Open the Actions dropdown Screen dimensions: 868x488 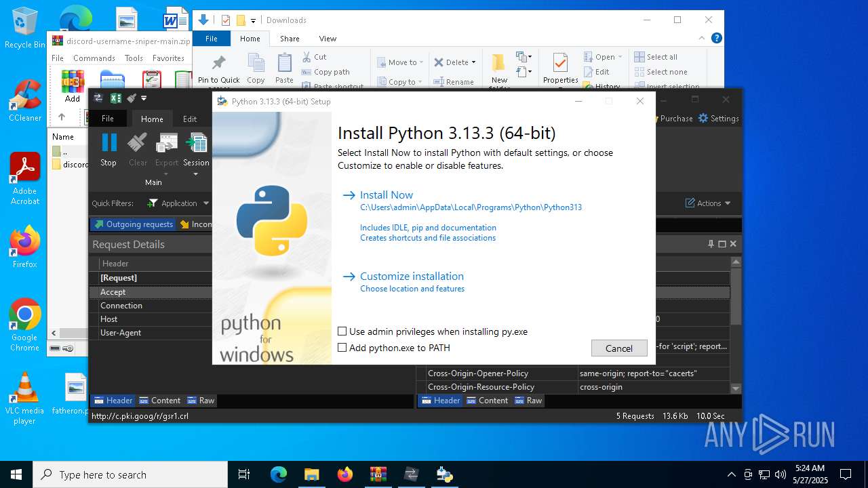click(x=708, y=203)
